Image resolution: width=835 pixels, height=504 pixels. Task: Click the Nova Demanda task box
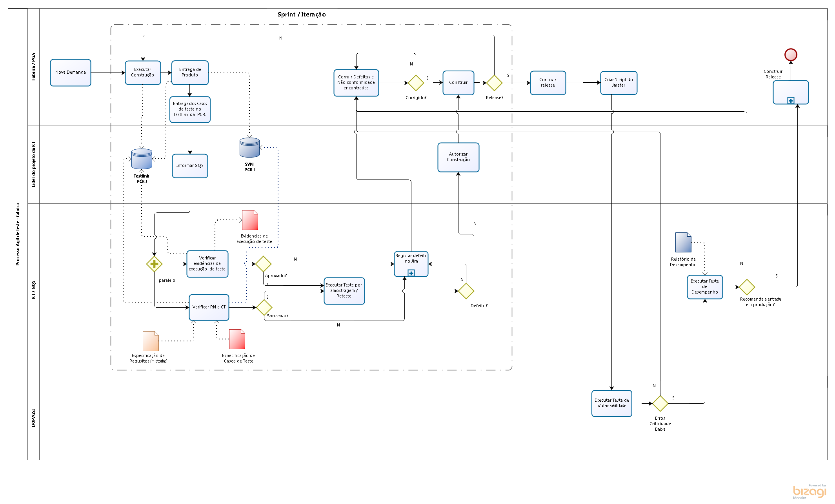coord(71,73)
